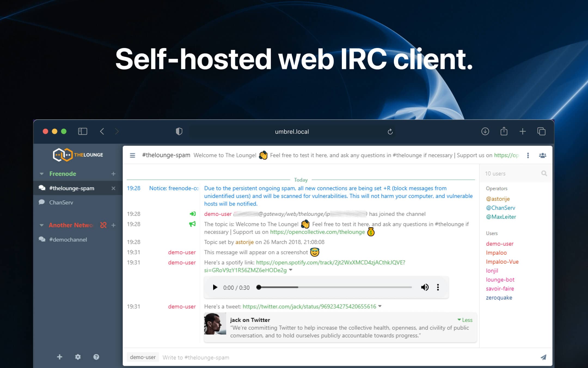Mute the audio player volume
Screen dimensions: 588x368
click(425, 287)
